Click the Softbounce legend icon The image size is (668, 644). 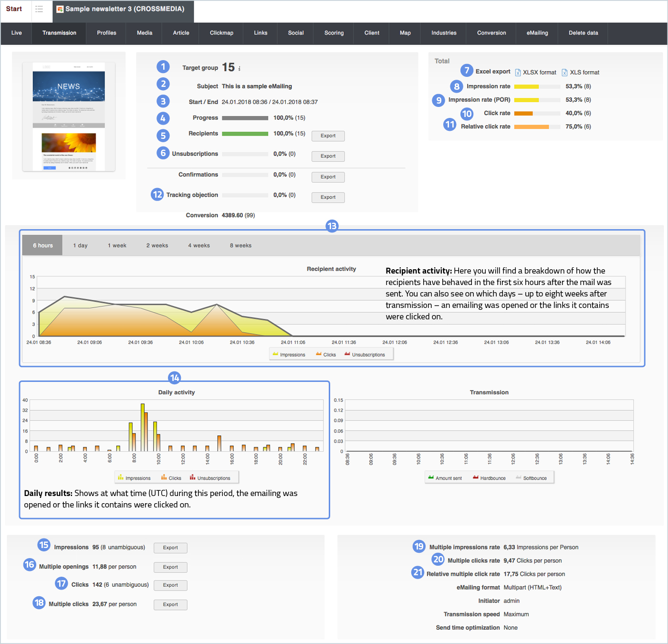[x=519, y=477]
